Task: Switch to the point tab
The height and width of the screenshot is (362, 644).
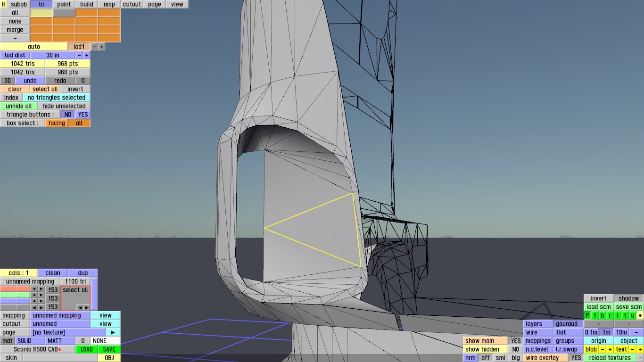Action: click(x=64, y=4)
